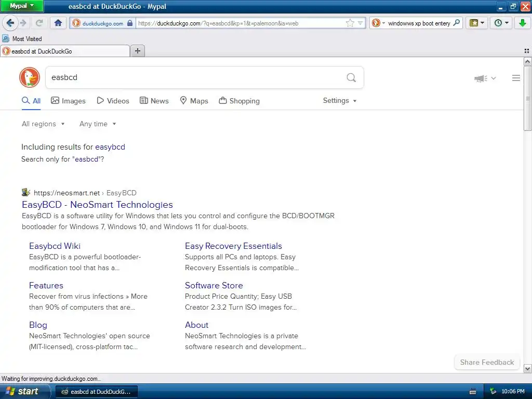Screen dimensions: 532x399
Task: Click the address bar URL field
Action: coord(241,23)
